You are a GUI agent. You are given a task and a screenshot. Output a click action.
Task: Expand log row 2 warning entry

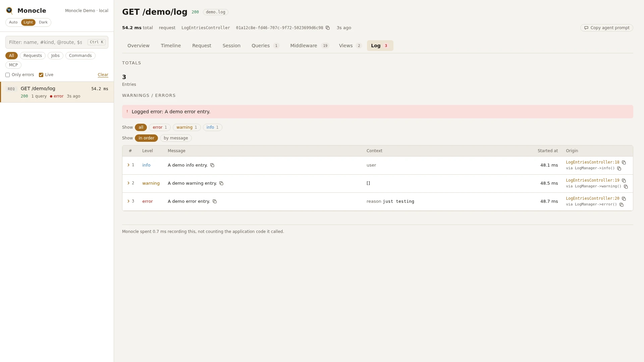tap(128, 183)
